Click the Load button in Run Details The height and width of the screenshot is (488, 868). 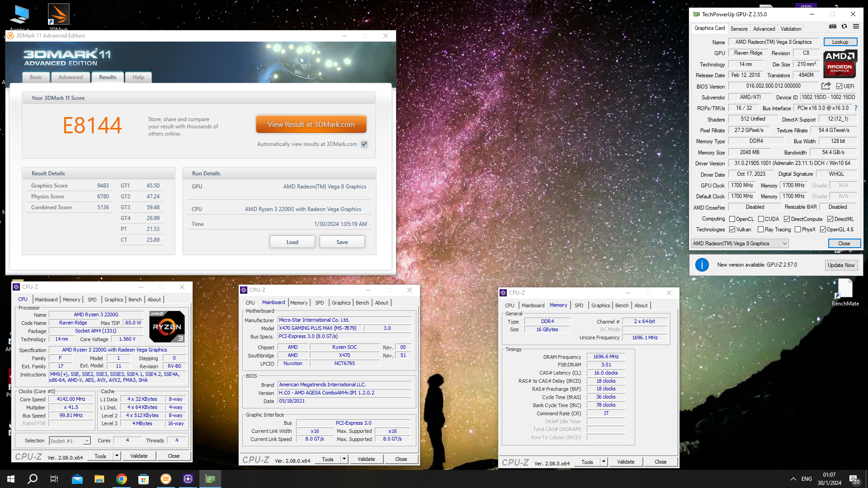click(292, 242)
